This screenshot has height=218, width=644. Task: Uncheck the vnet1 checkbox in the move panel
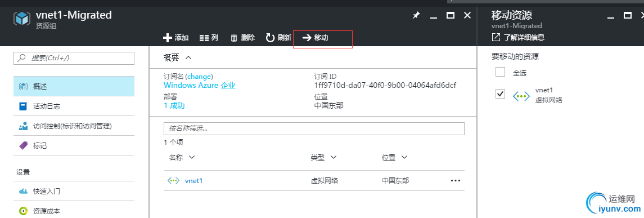point(500,94)
